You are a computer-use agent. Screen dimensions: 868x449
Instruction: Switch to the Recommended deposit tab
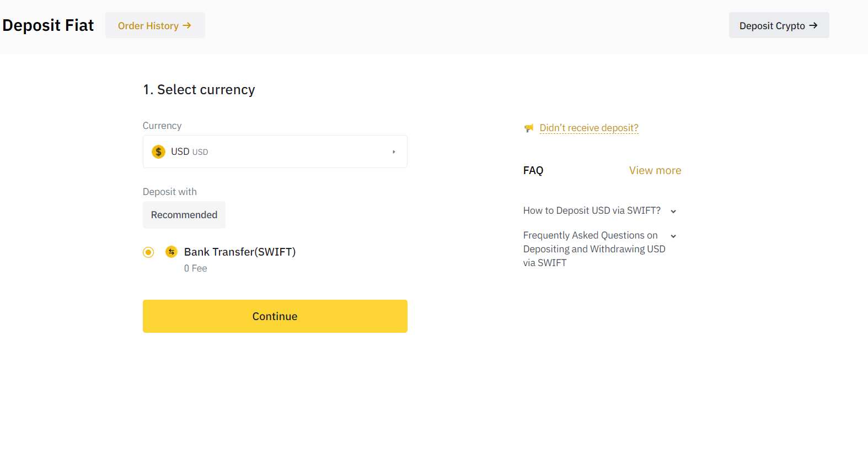point(184,214)
